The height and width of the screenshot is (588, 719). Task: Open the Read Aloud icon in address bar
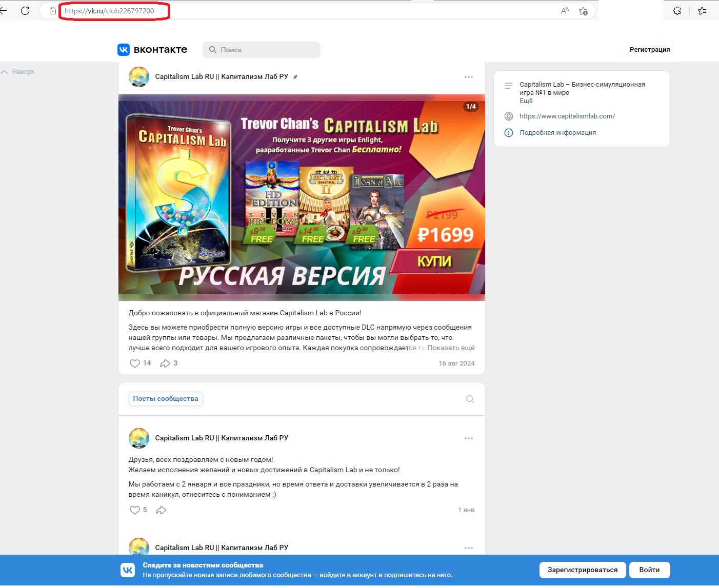[x=565, y=11]
